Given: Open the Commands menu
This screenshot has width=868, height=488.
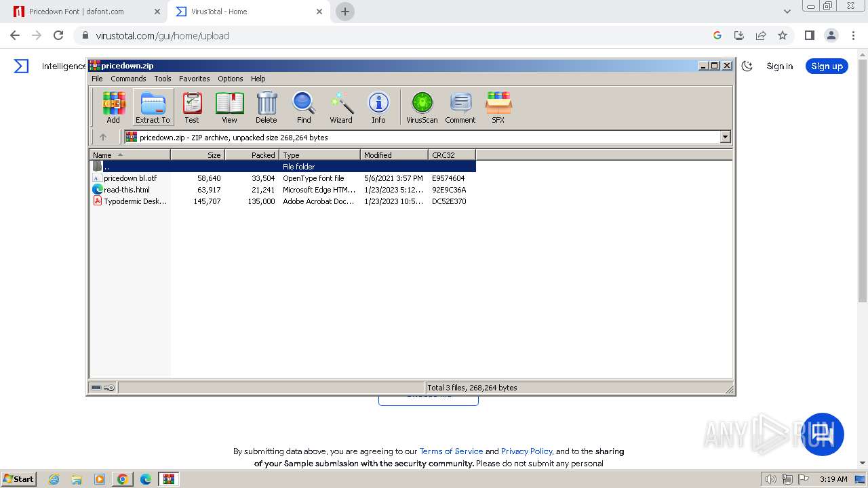Looking at the screenshot, I should [128, 79].
